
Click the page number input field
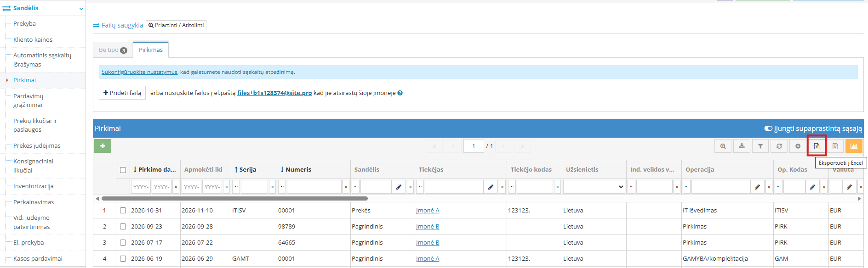tap(474, 146)
